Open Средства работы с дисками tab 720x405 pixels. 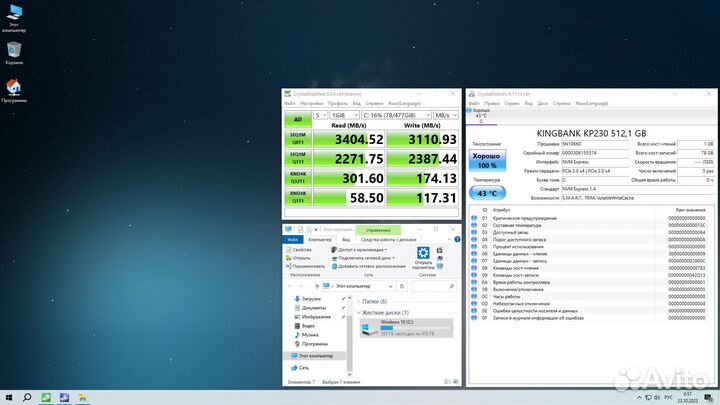pos(388,240)
